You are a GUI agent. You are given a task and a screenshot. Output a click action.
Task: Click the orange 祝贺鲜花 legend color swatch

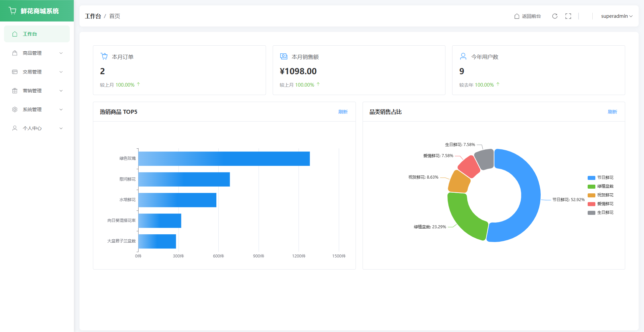pos(591,195)
